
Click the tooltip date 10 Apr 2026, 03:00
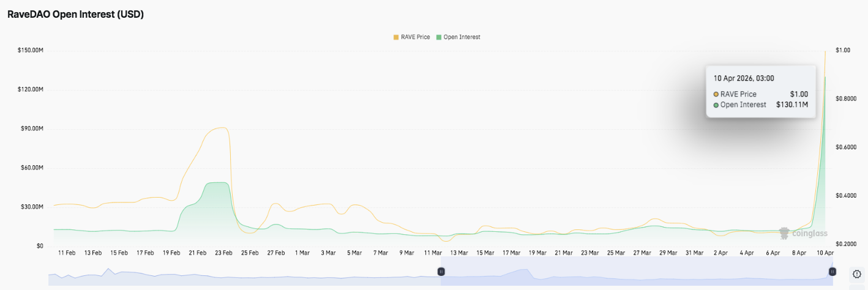click(744, 78)
